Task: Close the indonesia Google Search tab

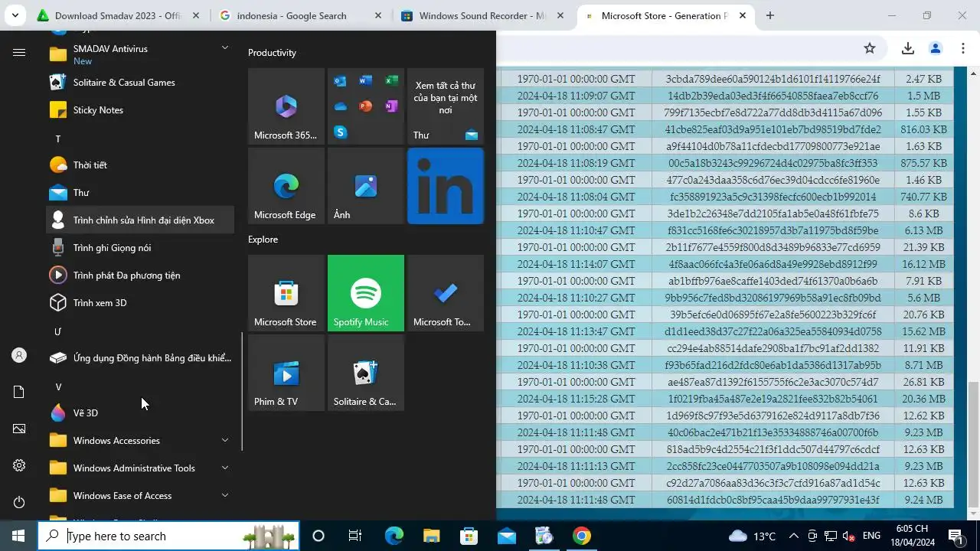Action: 379,15
